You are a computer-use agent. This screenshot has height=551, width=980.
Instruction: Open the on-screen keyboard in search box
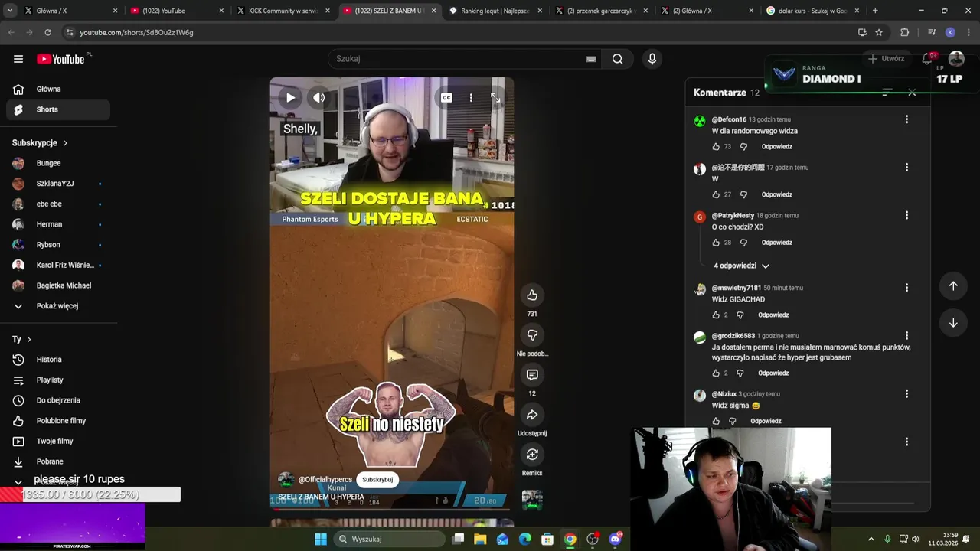(591, 59)
